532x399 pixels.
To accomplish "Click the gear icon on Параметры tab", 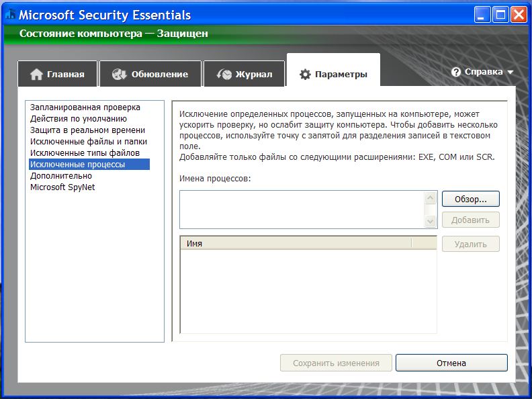I will coord(305,75).
